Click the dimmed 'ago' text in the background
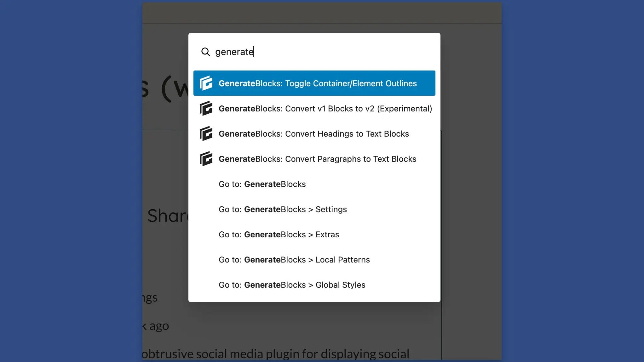 click(159, 326)
